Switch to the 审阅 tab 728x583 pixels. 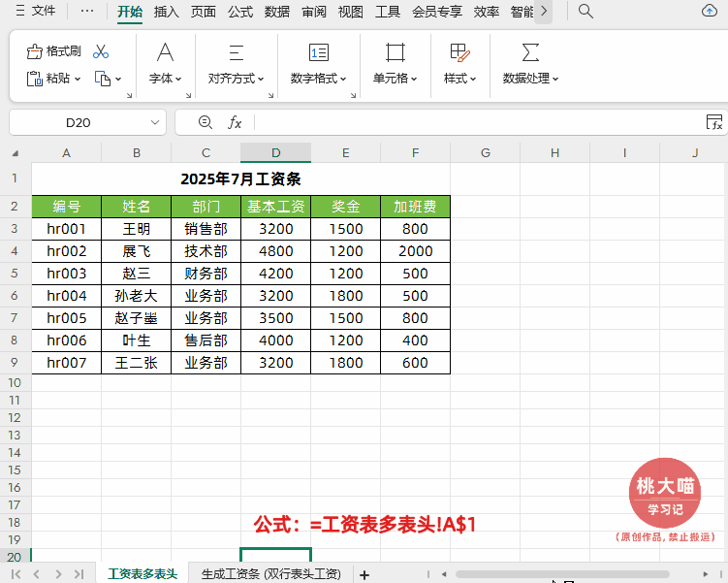tap(314, 12)
